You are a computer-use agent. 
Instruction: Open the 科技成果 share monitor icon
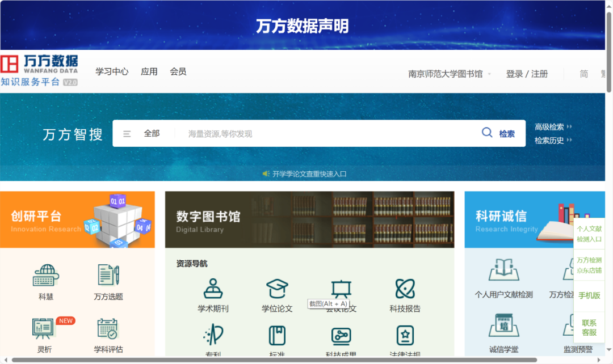pos(341,336)
